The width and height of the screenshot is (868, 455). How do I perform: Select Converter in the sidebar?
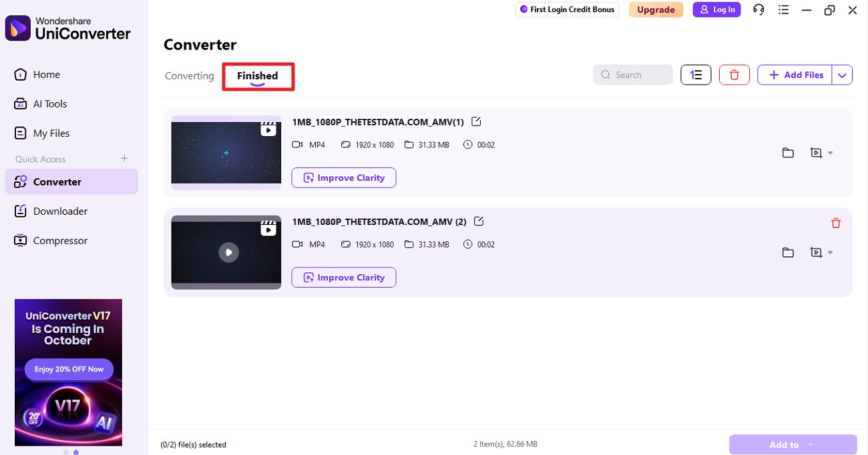[x=71, y=181]
